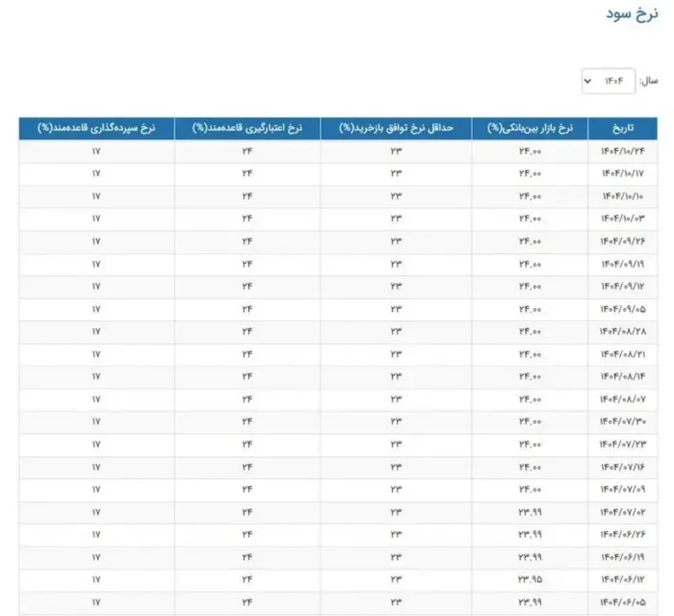This screenshot has height=616, width=674.
Task: Click the سال label beside the year selector
Action: tap(649, 81)
